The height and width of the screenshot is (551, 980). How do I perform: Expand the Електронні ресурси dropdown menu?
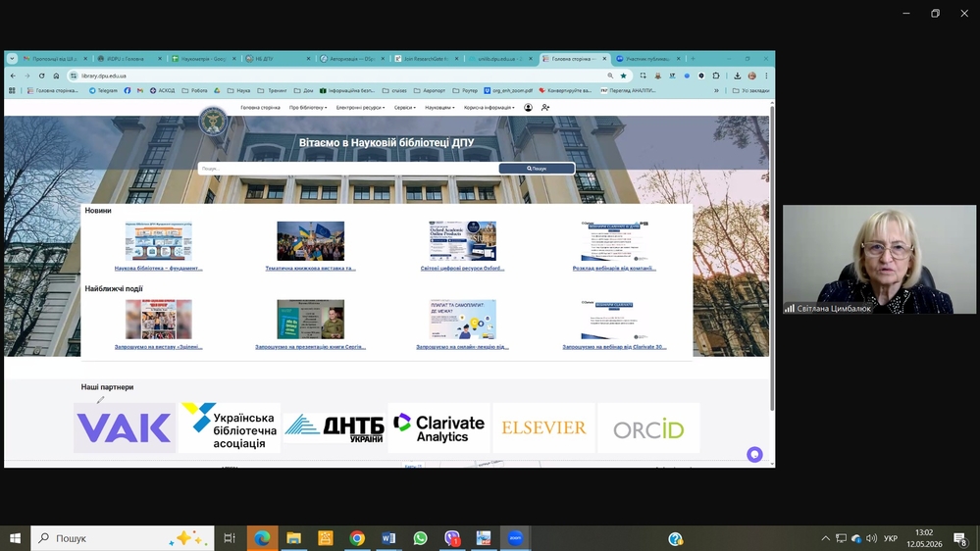[360, 108]
